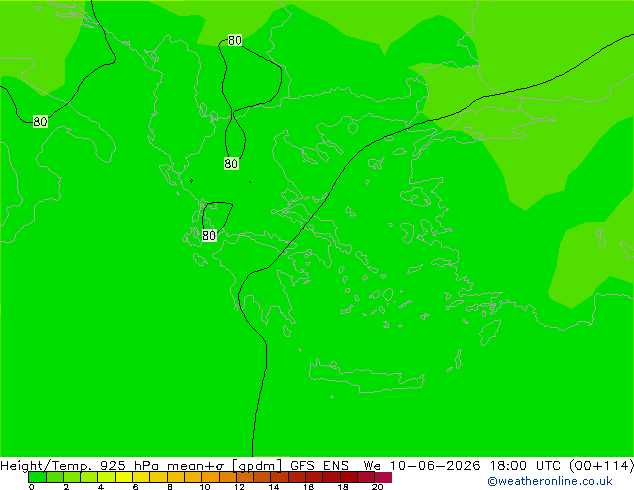Click the legend number 12
This screenshot has height=490, width=634.
click(x=239, y=487)
